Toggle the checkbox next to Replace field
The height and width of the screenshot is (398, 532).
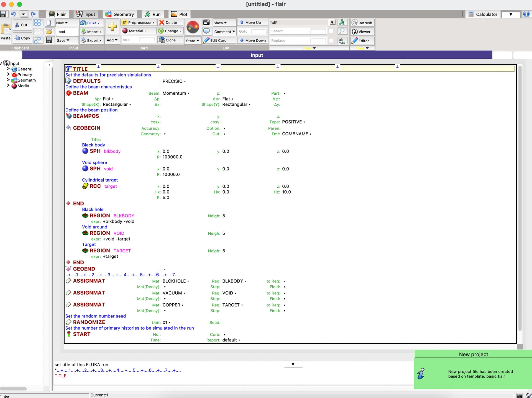[331, 40]
